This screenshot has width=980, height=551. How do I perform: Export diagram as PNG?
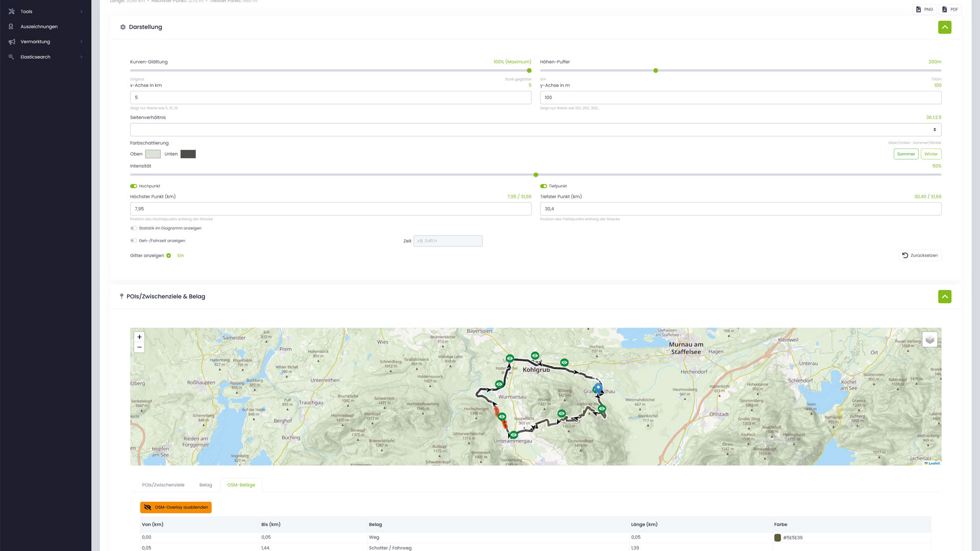coord(924,9)
